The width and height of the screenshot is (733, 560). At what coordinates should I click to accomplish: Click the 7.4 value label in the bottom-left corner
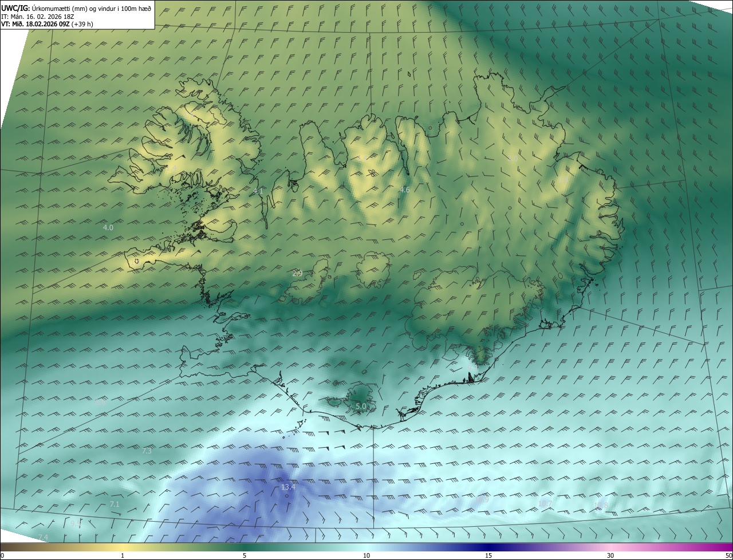(43, 537)
